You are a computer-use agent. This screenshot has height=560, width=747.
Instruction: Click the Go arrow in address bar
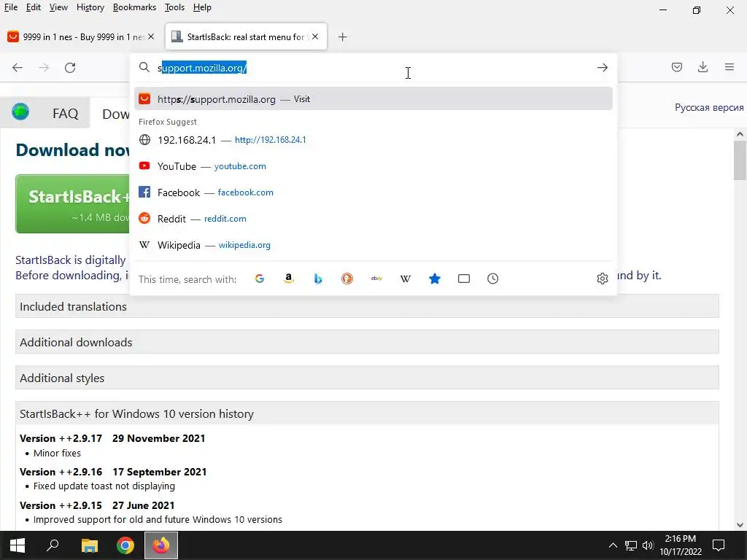pyautogui.click(x=602, y=68)
